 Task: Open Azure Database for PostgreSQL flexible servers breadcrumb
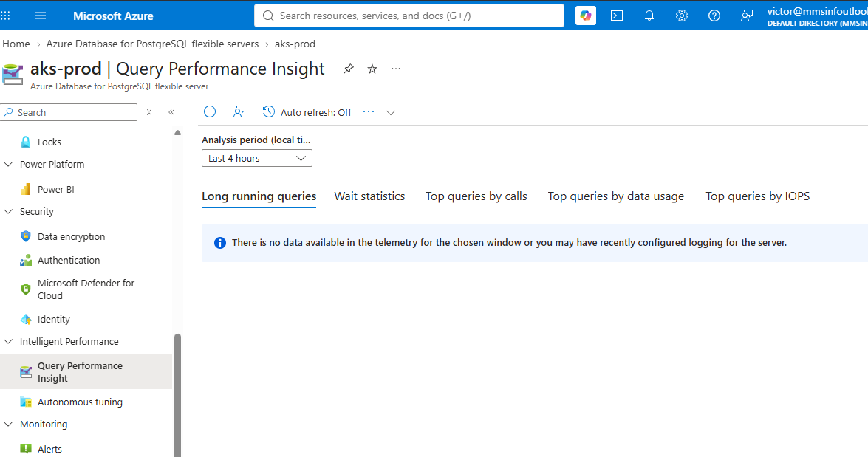point(152,44)
